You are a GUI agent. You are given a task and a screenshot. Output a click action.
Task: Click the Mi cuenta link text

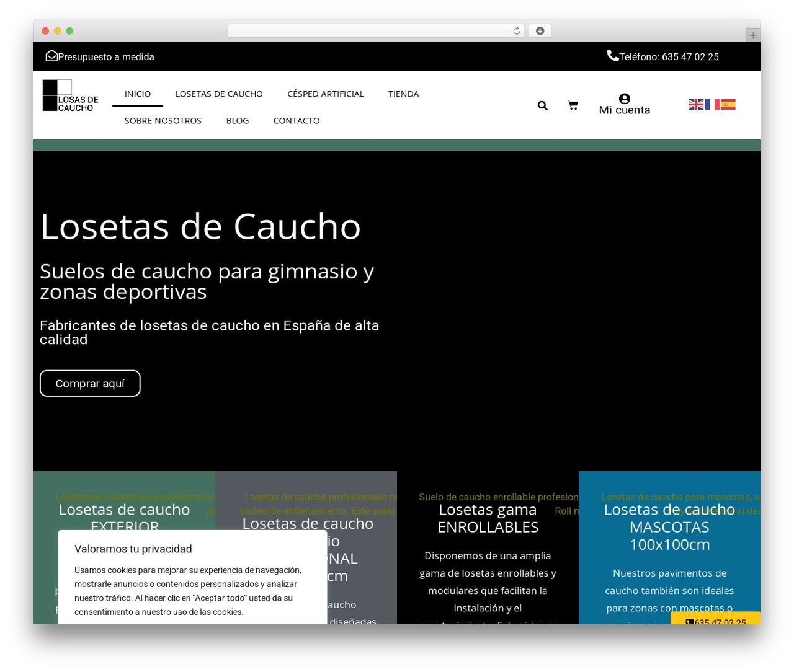(x=625, y=110)
